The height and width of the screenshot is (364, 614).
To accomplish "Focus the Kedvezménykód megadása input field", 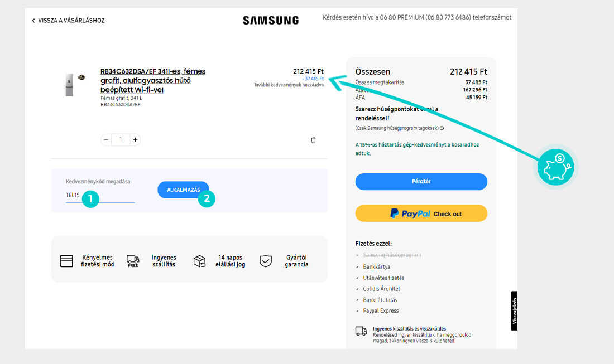I will click(x=100, y=195).
